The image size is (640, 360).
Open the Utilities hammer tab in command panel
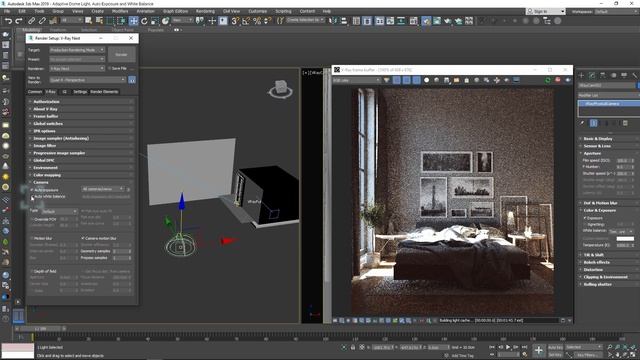coord(635,75)
